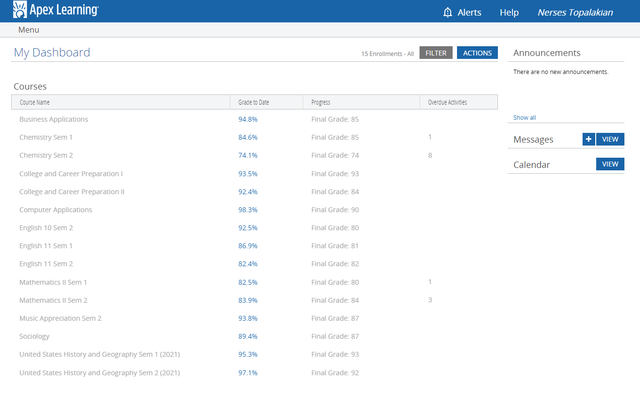Click the 93.5% grade link

[x=248, y=174]
